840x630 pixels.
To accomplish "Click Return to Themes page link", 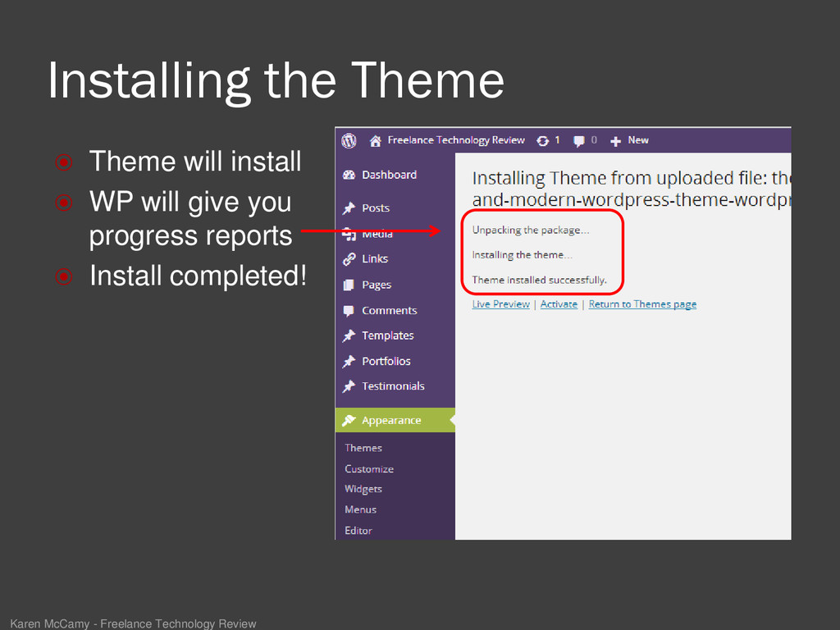I will pos(642,304).
